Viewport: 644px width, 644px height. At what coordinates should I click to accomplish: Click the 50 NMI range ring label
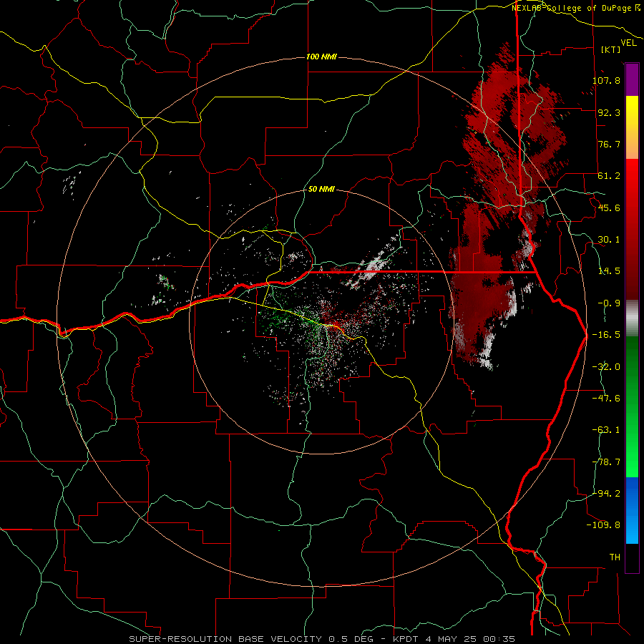tap(321, 190)
